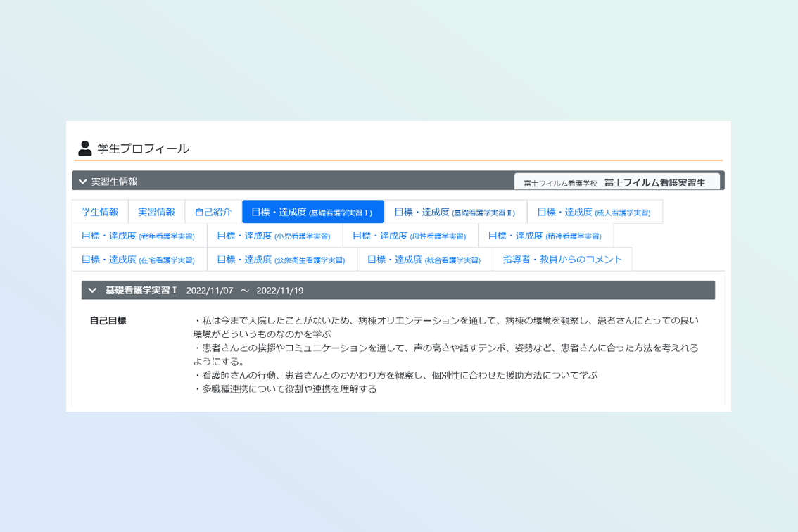Open 指導者・教員からのコメント tab
Image resolution: width=798 pixels, height=532 pixels.
[562, 260]
